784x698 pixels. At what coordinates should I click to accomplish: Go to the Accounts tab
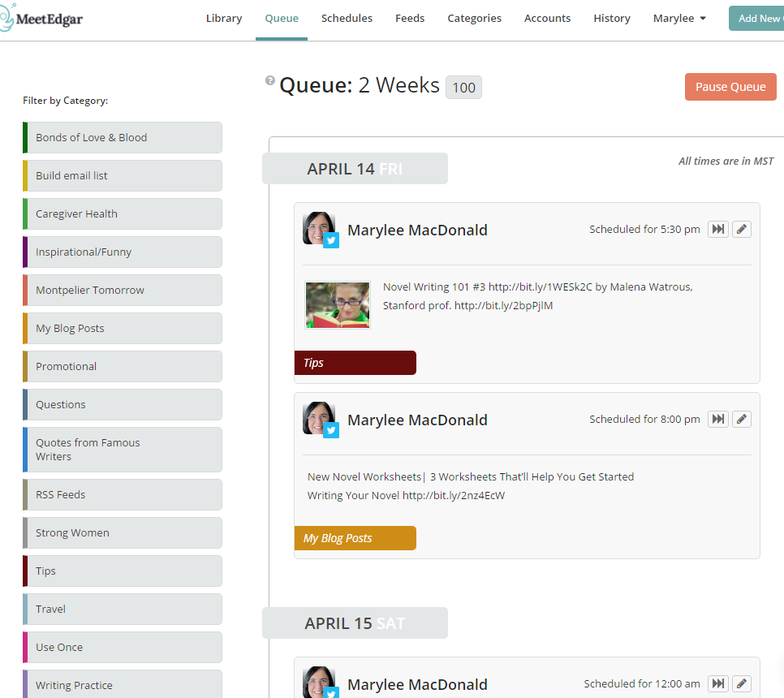(x=547, y=19)
